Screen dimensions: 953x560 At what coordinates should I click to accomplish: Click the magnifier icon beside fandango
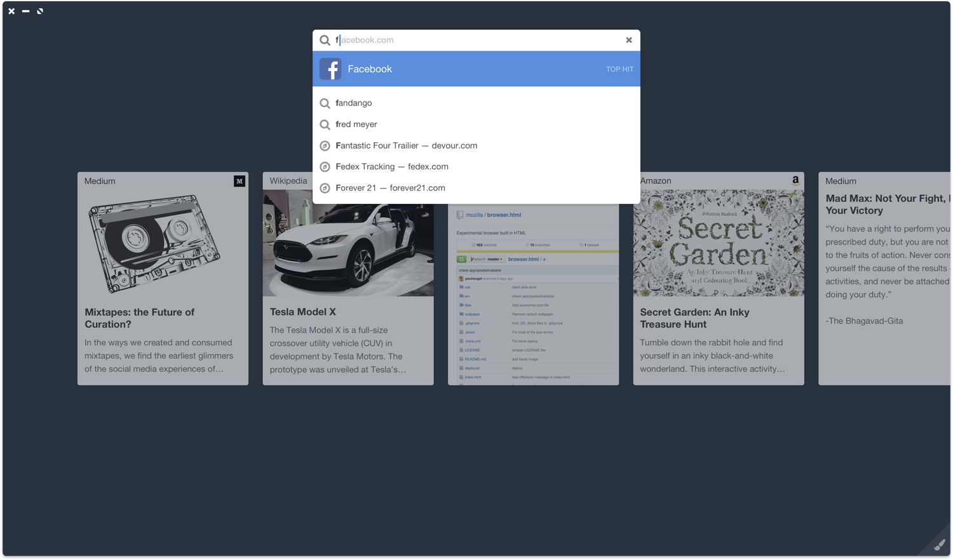(x=325, y=103)
